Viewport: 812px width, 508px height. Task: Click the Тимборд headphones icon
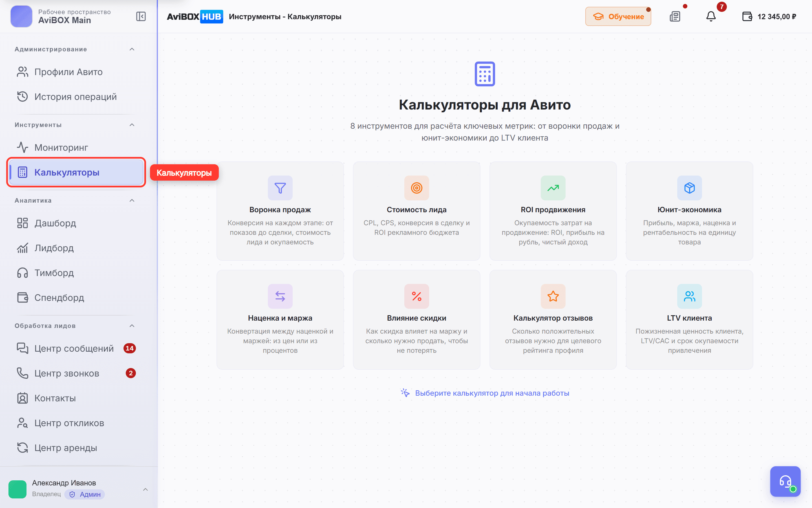tap(23, 273)
